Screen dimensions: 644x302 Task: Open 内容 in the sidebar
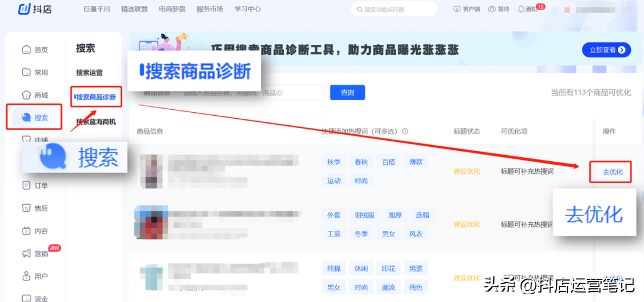(x=35, y=231)
